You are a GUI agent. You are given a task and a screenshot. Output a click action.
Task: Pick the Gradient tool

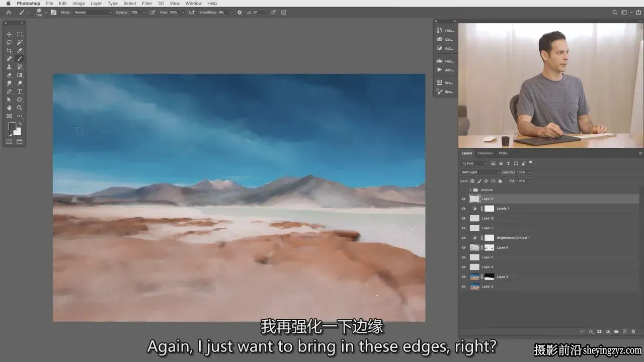coord(20,75)
